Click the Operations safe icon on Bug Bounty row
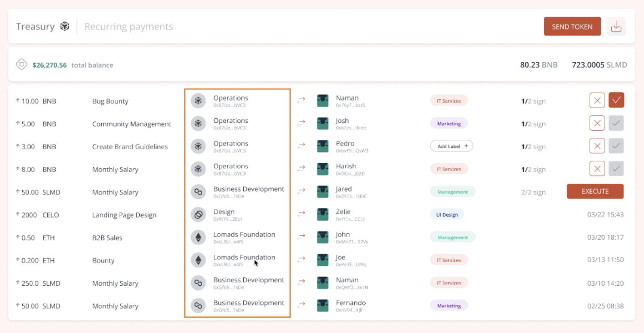The height and width of the screenshot is (333, 644). 198,101
